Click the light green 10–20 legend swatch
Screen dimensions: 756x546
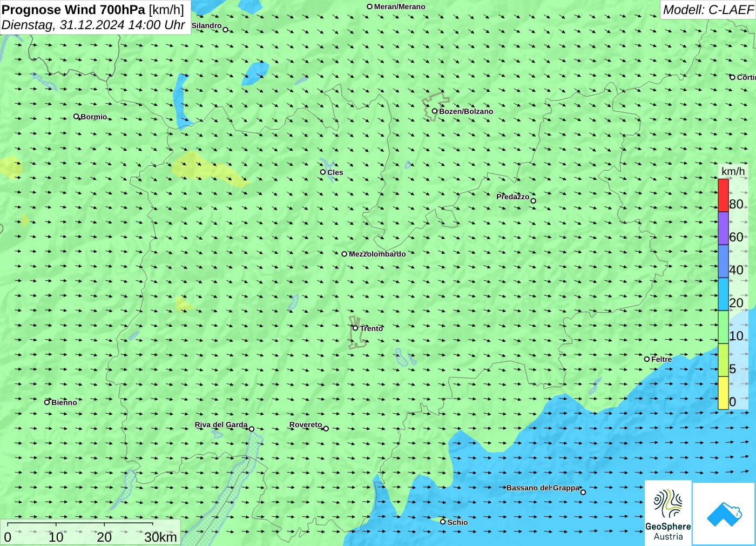[x=723, y=327]
